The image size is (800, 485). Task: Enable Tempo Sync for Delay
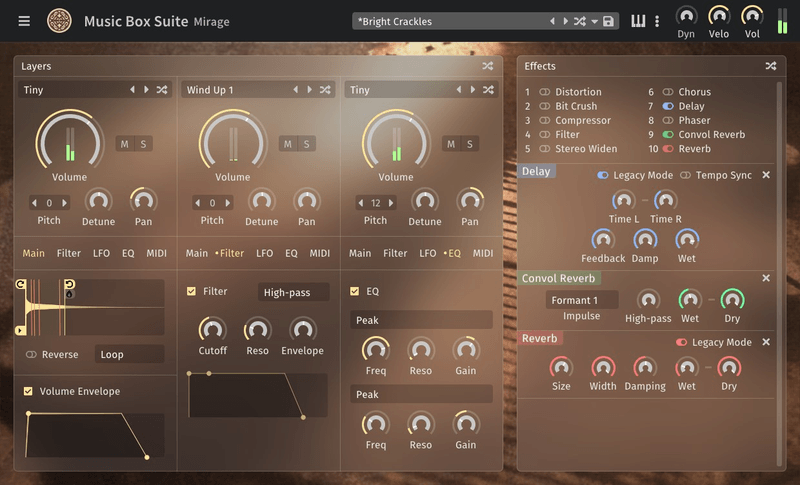click(x=685, y=175)
